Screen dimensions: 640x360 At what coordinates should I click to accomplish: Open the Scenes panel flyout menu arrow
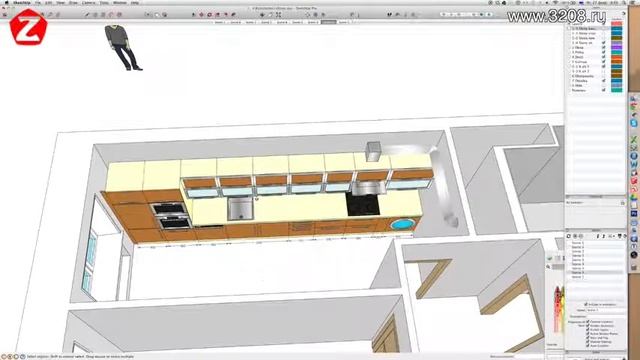click(x=624, y=236)
